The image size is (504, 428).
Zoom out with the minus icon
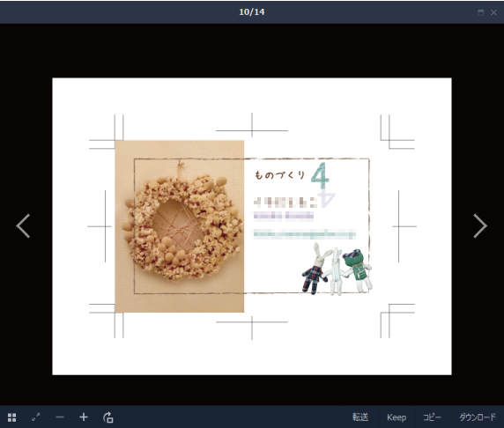coord(60,417)
